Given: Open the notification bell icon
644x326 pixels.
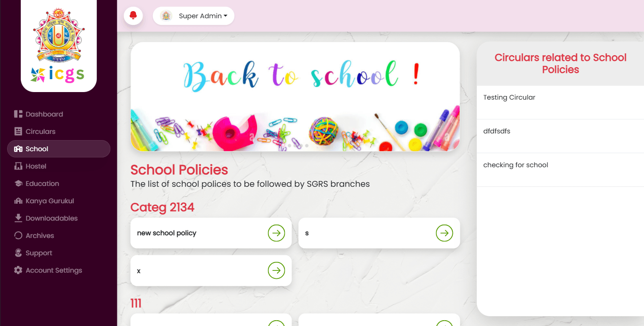Looking at the screenshot, I should point(133,16).
